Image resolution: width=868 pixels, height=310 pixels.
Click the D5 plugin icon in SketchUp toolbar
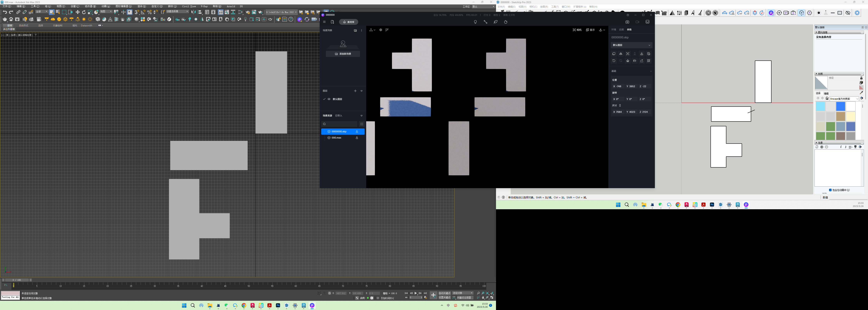(x=771, y=13)
